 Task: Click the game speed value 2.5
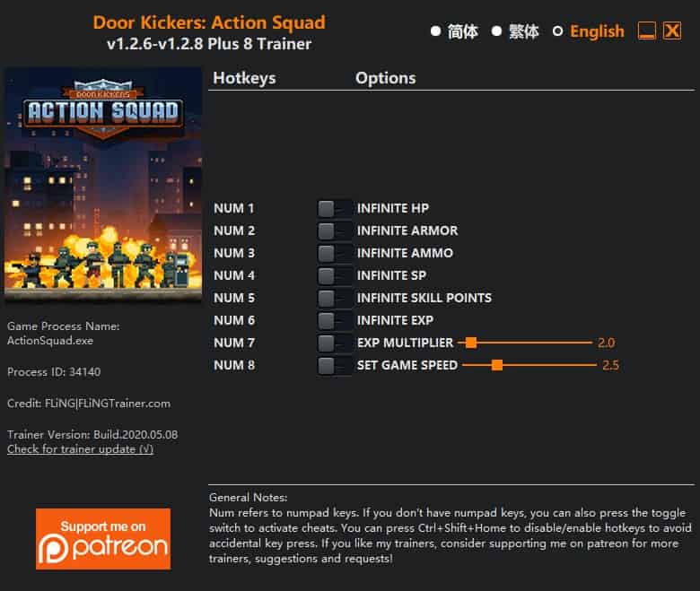[610, 365]
